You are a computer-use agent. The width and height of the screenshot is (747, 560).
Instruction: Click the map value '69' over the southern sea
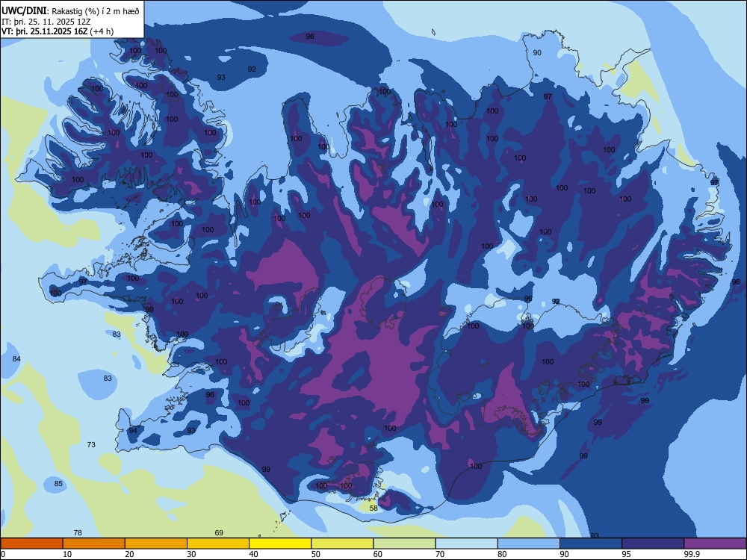pyautogui.click(x=219, y=533)
